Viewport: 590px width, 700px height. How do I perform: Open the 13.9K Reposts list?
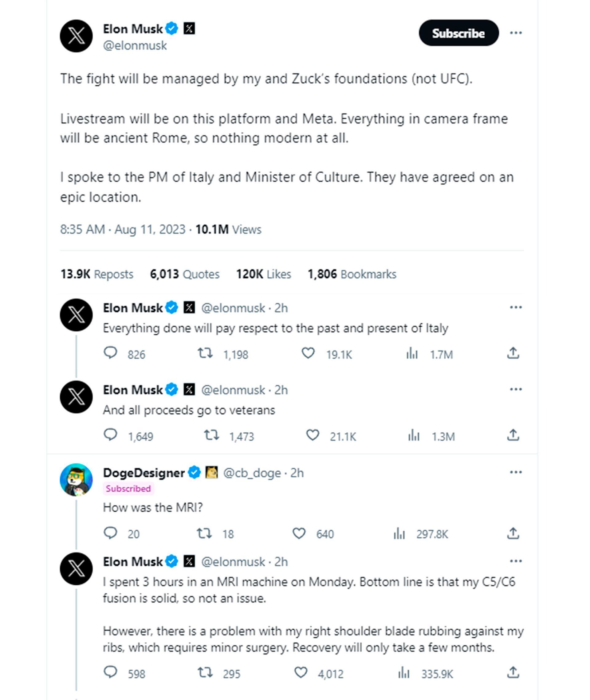tap(97, 274)
